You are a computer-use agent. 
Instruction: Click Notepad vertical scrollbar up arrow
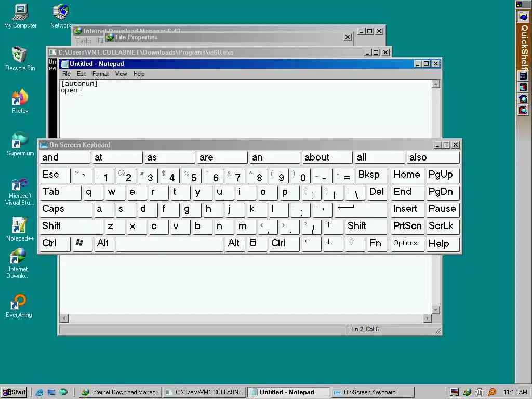click(x=436, y=84)
